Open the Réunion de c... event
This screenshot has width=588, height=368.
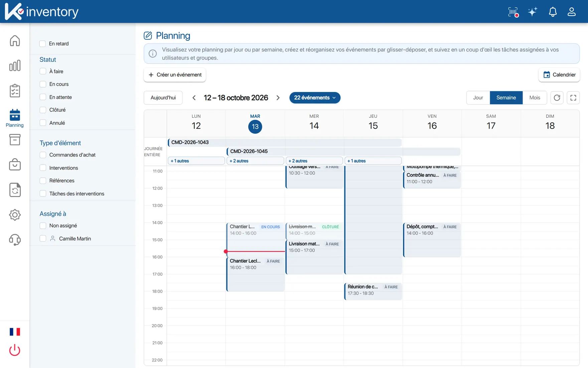[x=373, y=291]
